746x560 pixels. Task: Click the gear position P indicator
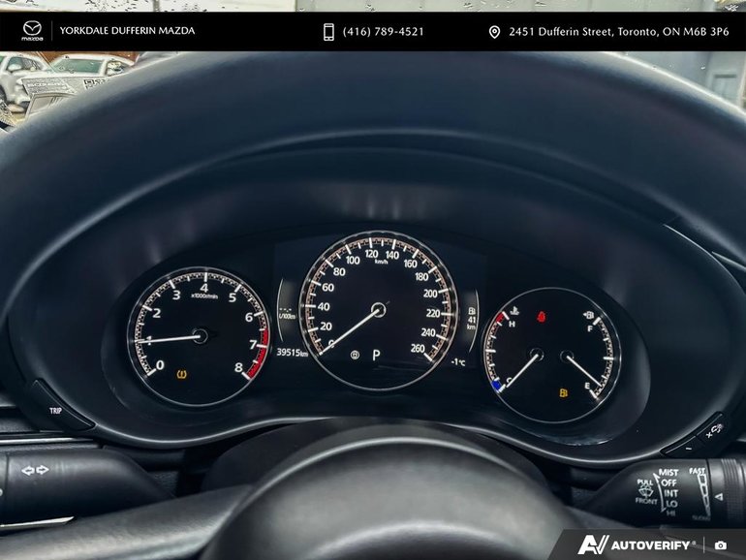pos(377,355)
